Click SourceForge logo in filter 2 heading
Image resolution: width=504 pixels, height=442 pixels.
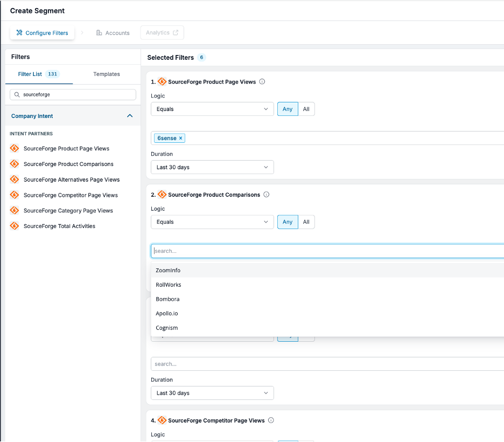(x=162, y=195)
